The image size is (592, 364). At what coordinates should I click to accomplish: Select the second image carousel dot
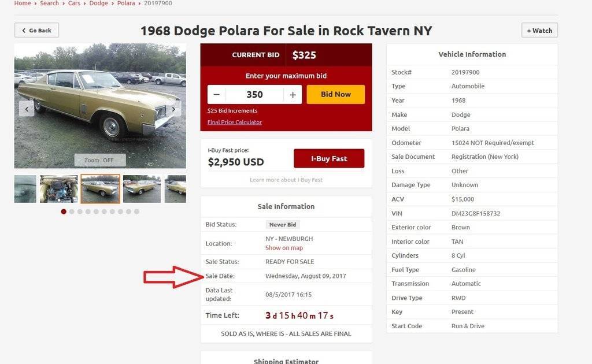[72, 211]
